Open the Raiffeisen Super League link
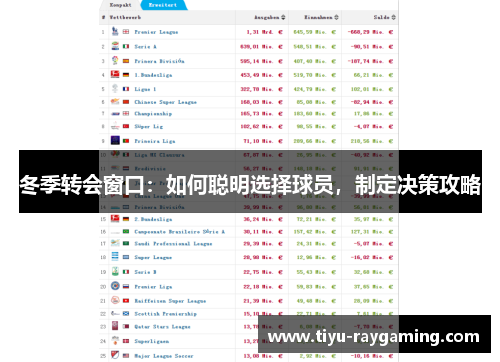 tap(170, 301)
